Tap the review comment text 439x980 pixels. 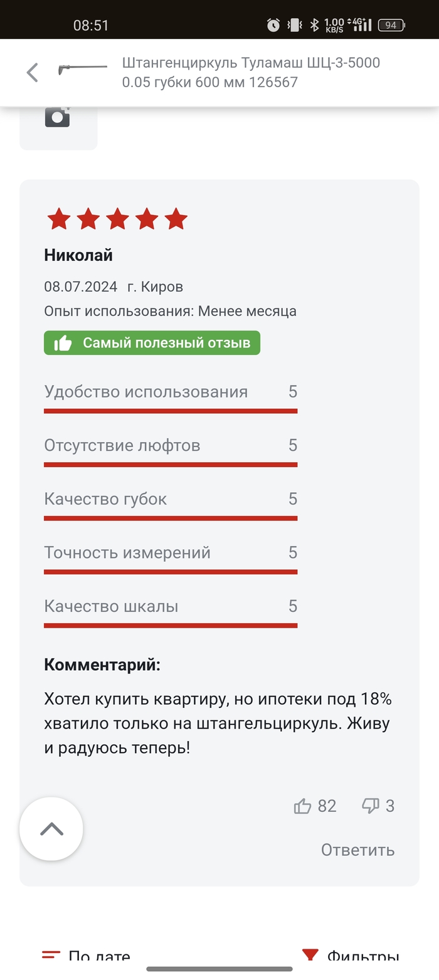pyautogui.click(x=217, y=723)
